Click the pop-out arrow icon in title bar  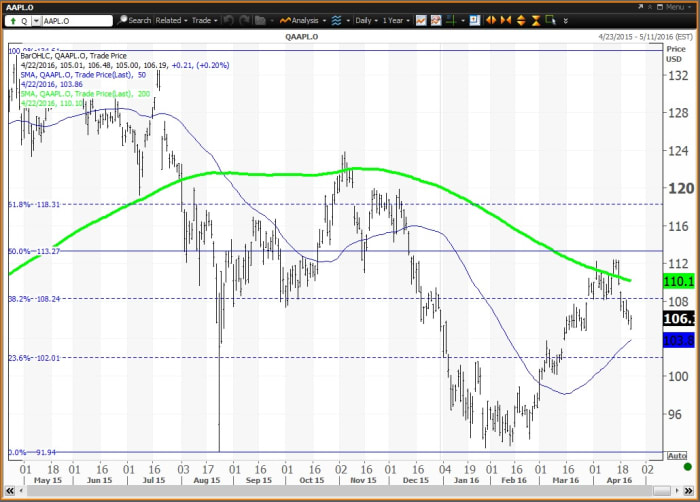tap(640, 7)
